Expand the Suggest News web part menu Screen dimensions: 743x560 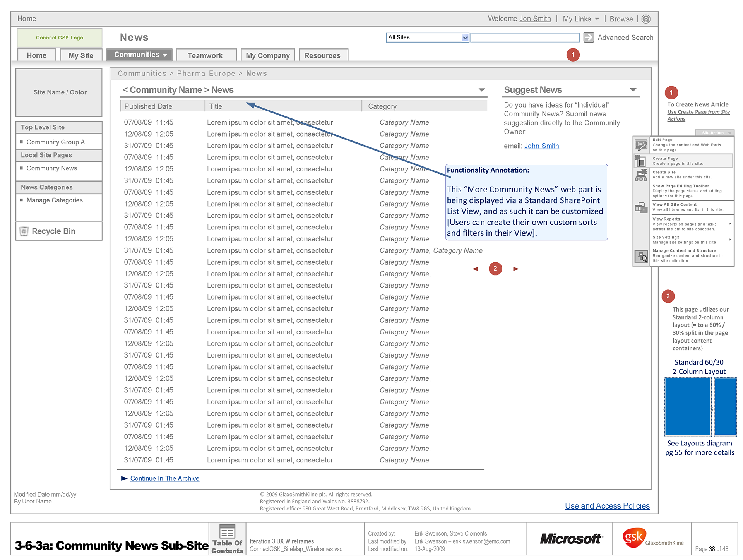[x=633, y=90]
